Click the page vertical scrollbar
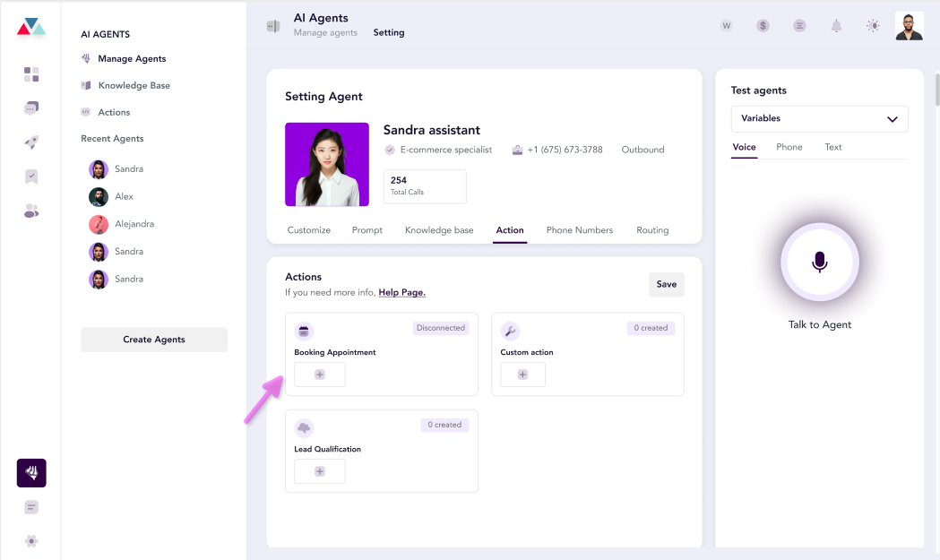Image resolution: width=940 pixels, height=560 pixels. pos(936,90)
